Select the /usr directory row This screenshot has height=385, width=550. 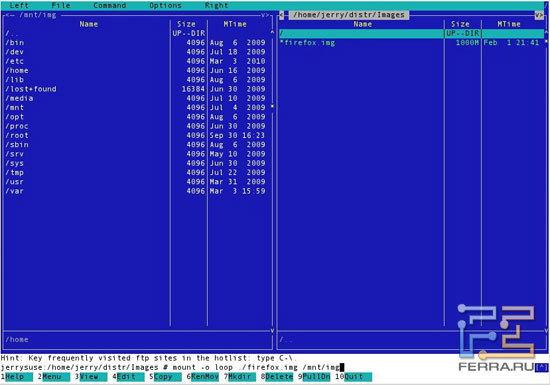click(x=138, y=182)
